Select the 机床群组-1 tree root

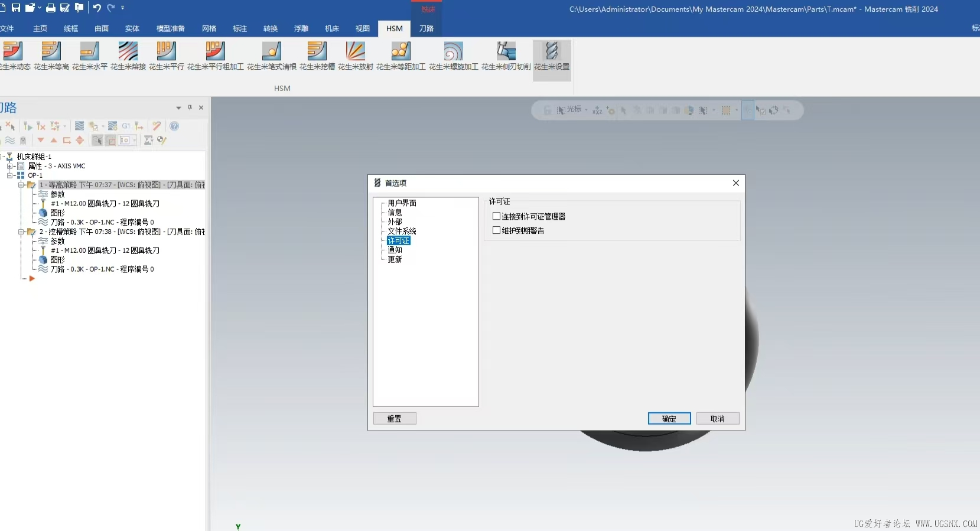[34, 157]
